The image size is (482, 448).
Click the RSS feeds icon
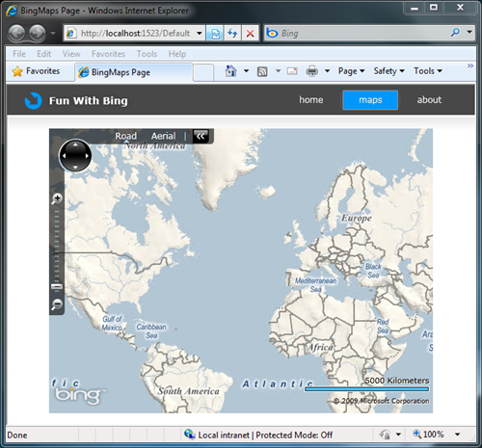(x=262, y=71)
